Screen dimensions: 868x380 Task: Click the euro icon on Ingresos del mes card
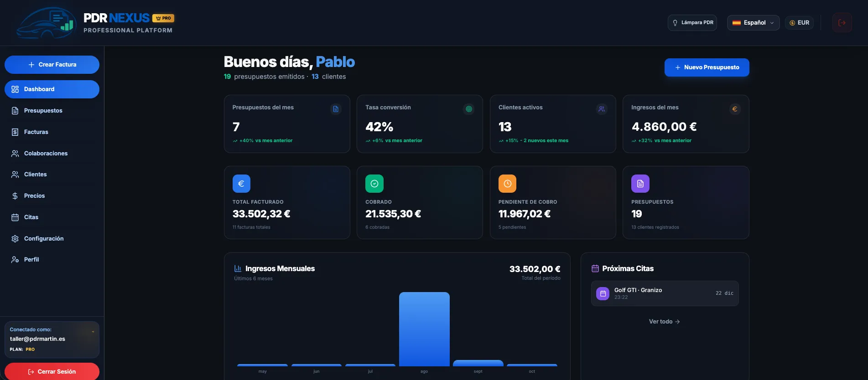735,109
